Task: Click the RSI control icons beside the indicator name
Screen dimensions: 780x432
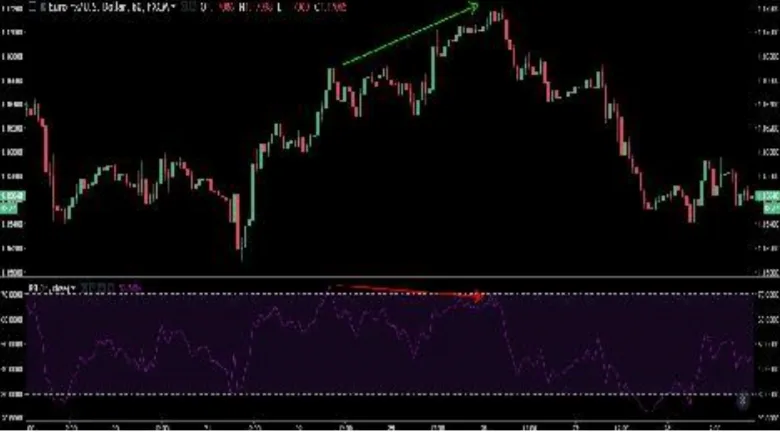Action: (x=98, y=288)
